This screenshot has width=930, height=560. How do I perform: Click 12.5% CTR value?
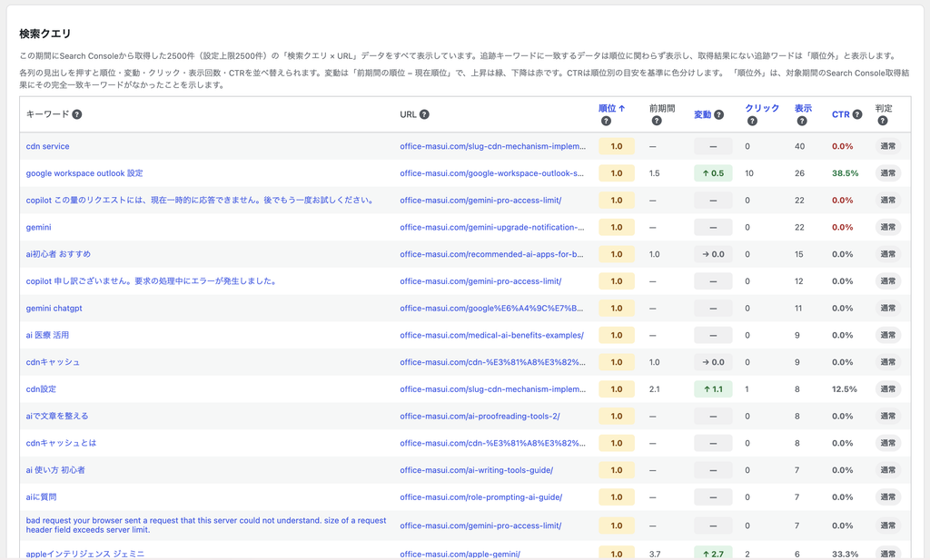844,388
